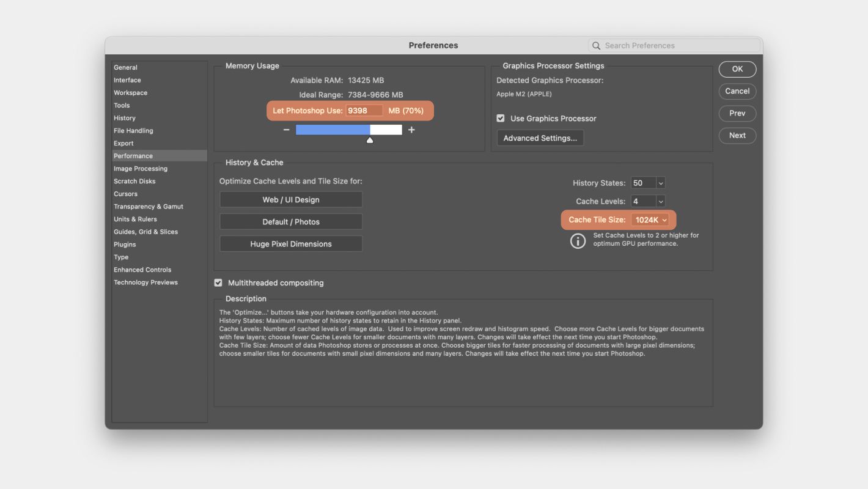Click Advanced Settings button
This screenshot has height=489, width=868.
click(540, 138)
